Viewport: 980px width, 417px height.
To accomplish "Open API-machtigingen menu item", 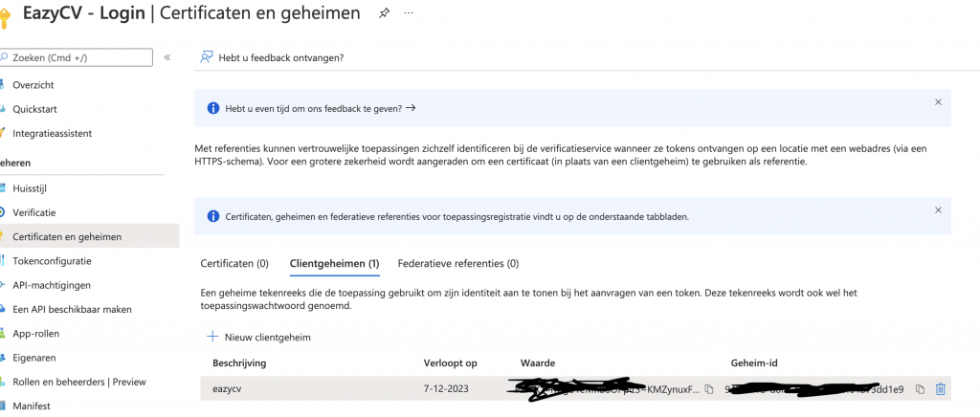I will [52, 285].
